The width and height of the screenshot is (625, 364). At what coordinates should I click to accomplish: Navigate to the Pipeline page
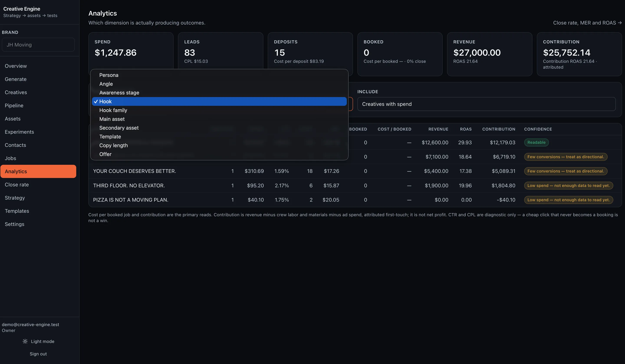(x=38, y=106)
